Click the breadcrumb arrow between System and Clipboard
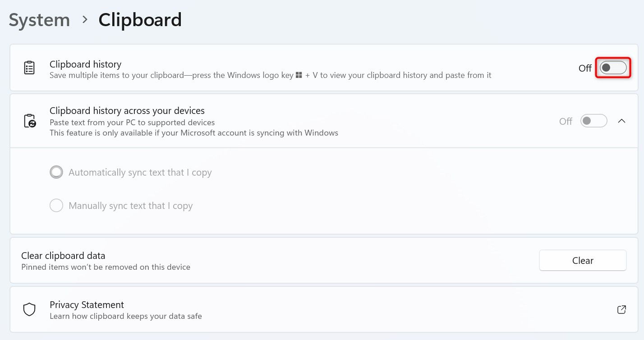This screenshot has height=340, width=644. point(84,20)
